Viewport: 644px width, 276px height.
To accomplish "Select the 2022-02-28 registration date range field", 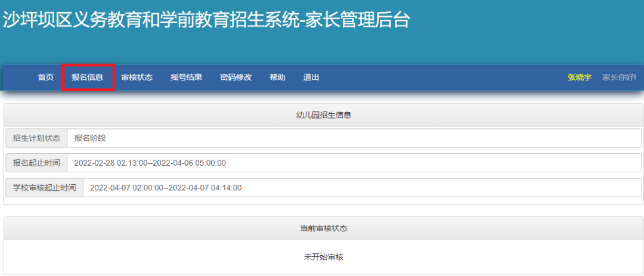I will tap(354, 163).
